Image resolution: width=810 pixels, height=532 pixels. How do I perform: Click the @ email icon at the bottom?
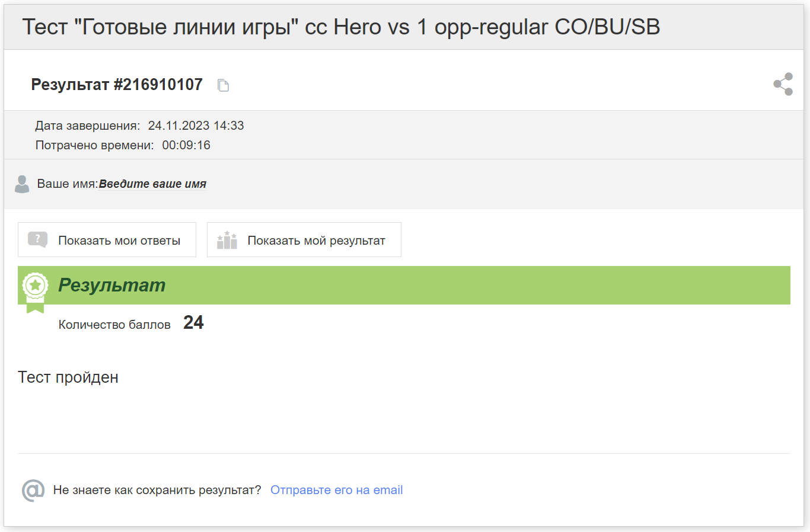click(33, 491)
